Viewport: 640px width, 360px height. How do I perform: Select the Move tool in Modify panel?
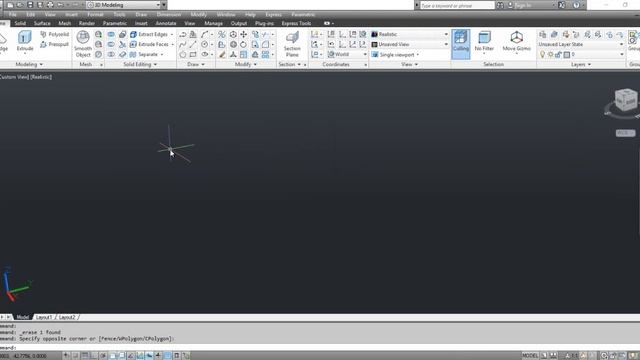(243, 34)
